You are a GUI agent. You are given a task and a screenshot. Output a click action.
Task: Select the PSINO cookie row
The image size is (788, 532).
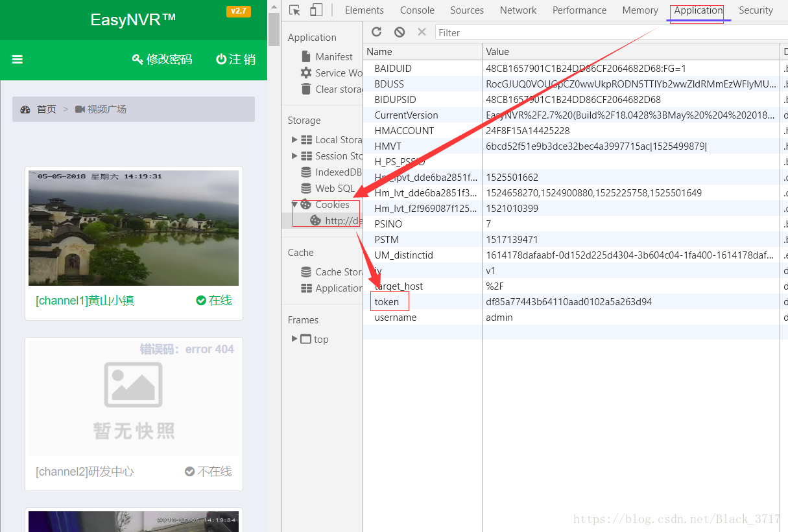575,224
